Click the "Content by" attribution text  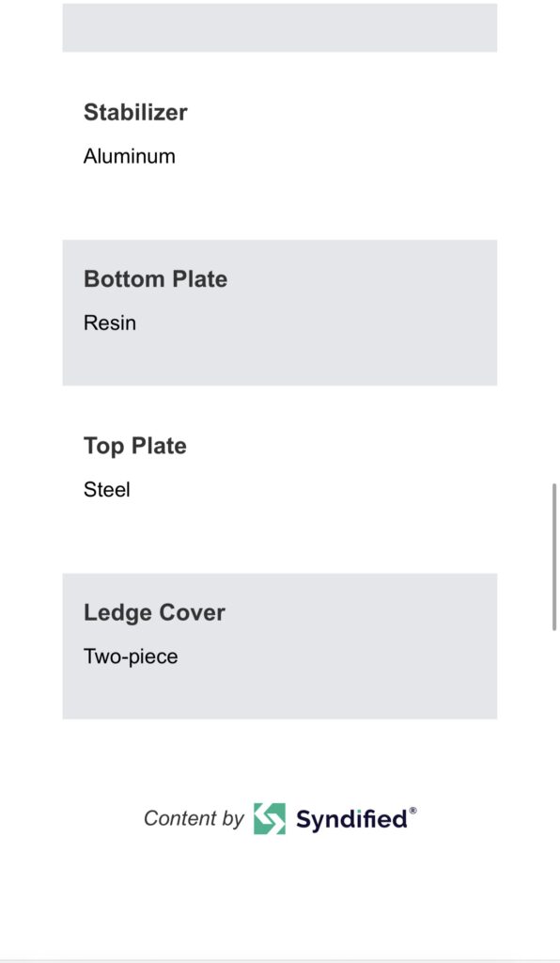(194, 818)
